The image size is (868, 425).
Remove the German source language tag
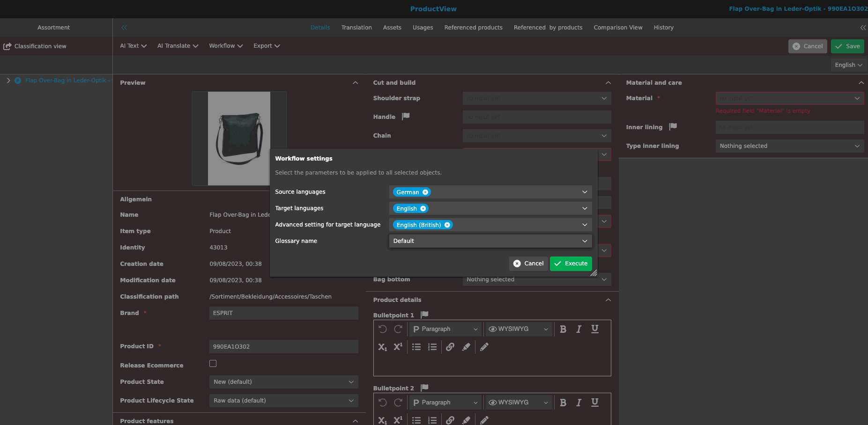[x=425, y=192]
